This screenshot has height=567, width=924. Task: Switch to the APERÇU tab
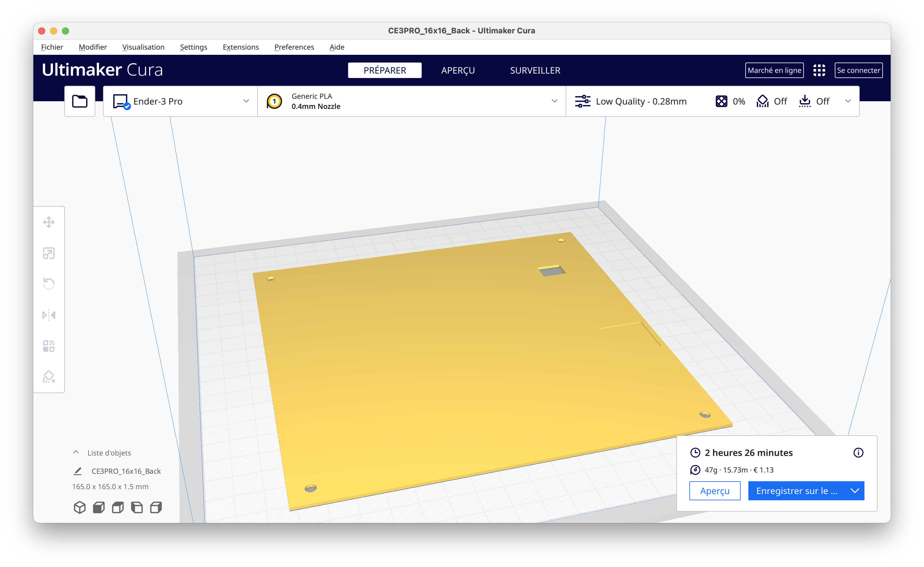[x=458, y=70]
